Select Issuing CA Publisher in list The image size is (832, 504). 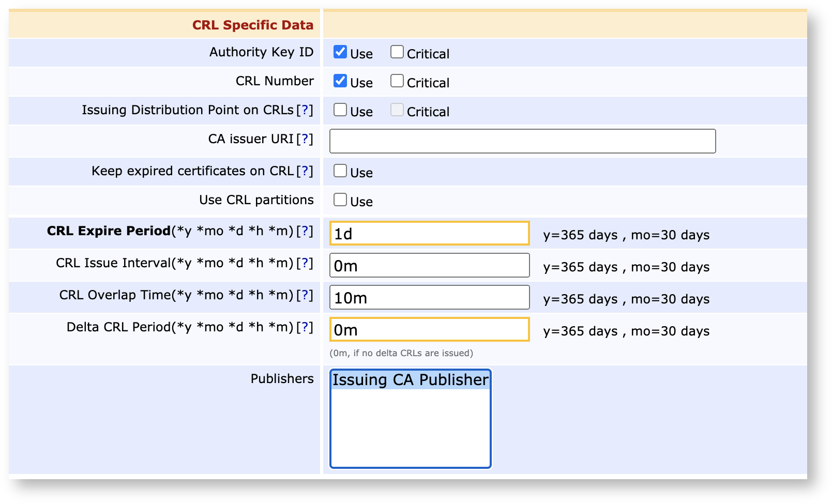[x=410, y=380]
